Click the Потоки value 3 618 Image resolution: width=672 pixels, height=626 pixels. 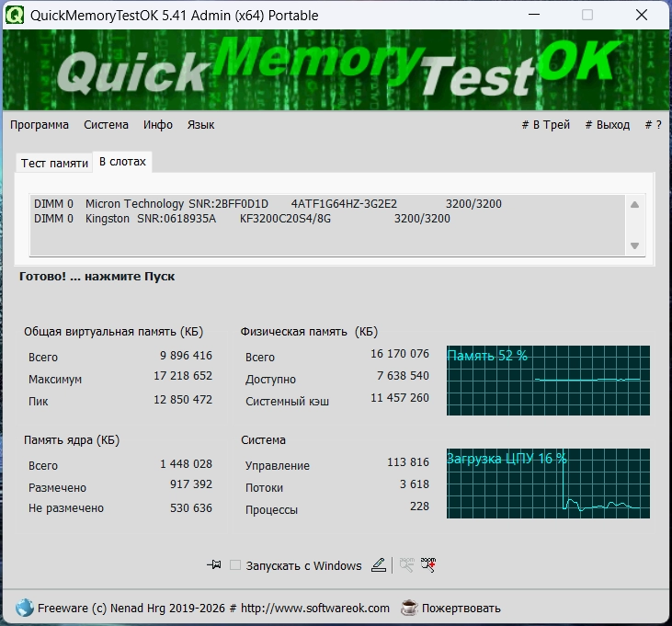pyautogui.click(x=415, y=484)
